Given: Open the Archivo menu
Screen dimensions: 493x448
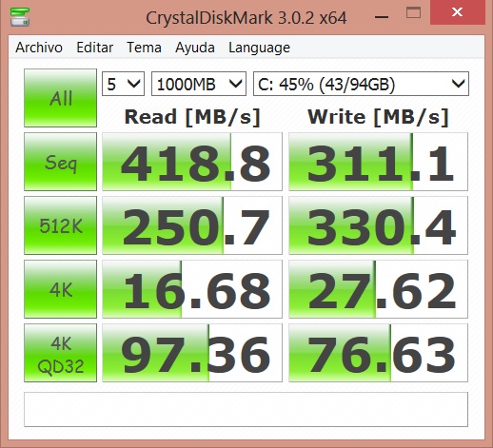Looking at the screenshot, I should (x=39, y=48).
